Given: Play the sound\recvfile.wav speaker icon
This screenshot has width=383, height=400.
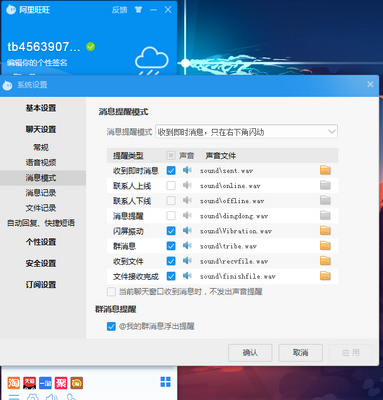Looking at the screenshot, I should (x=187, y=261).
